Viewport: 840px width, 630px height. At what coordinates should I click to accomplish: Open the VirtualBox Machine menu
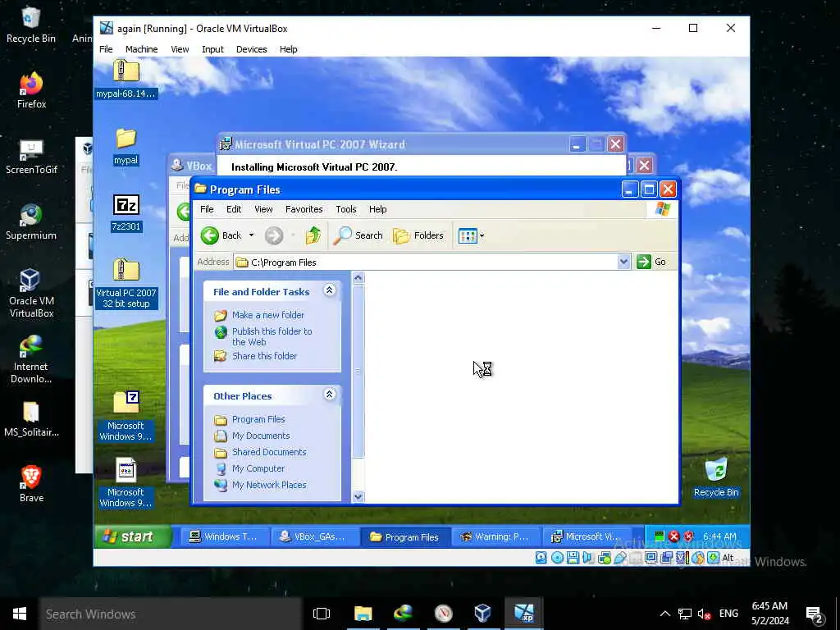click(x=141, y=49)
